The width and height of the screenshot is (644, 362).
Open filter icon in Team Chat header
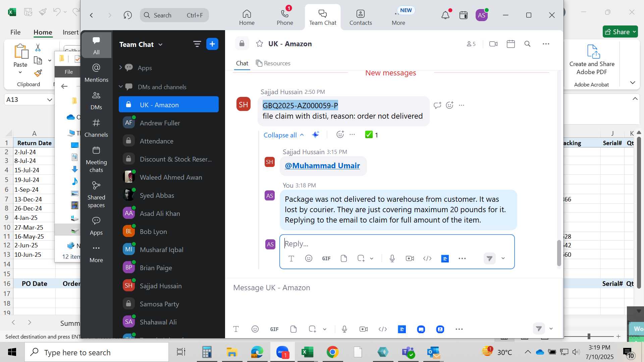tap(197, 44)
